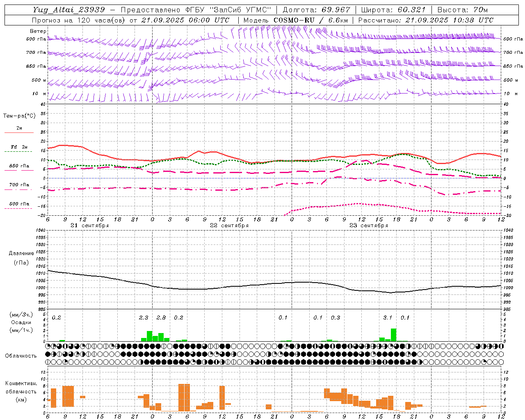Click the latitude value Широта: 60.321
Screen dimensions: 525x420
[x=393, y=10]
